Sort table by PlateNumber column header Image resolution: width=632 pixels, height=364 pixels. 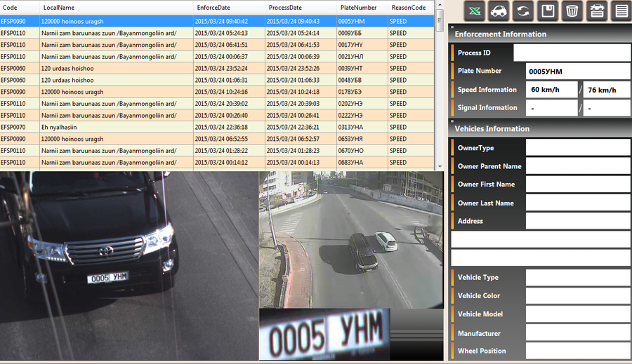(x=362, y=8)
